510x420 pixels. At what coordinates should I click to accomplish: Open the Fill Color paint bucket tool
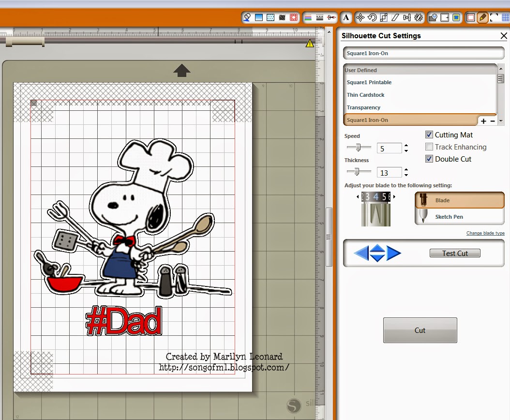click(x=247, y=17)
